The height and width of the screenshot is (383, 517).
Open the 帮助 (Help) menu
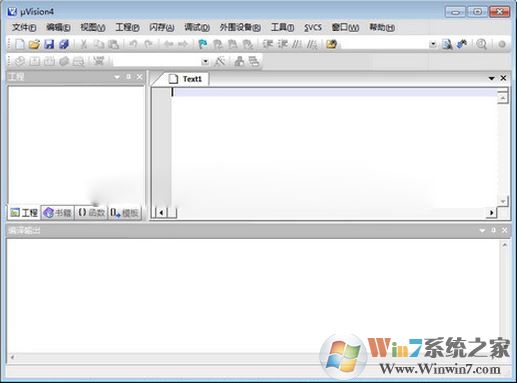pos(382,27)
